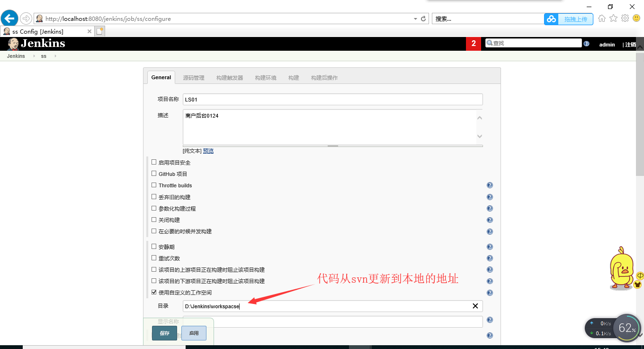Click ss breadcrumb link
Viewport: 644px width, 349px height.
[x=44, y=56]
